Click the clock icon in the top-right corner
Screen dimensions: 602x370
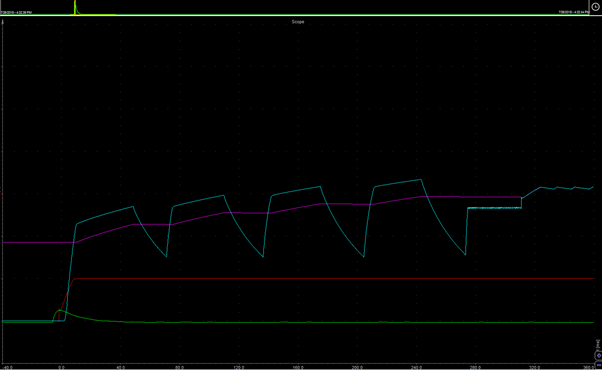click(x=595, y=7)
